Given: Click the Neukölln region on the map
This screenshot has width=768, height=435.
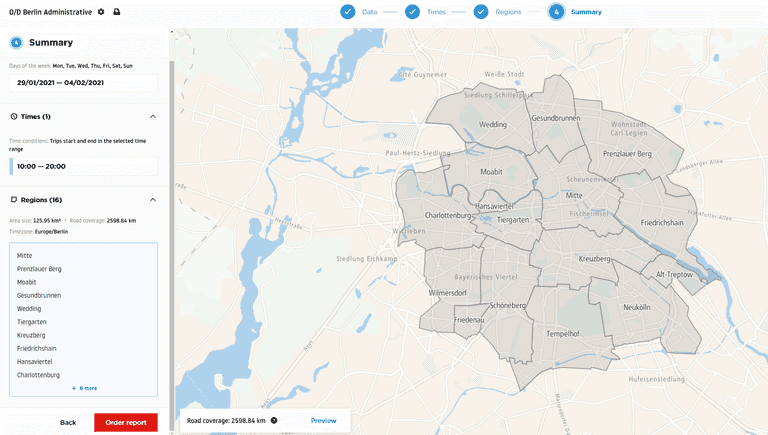Looking at the screenshot, I should (x=636, y=307).
